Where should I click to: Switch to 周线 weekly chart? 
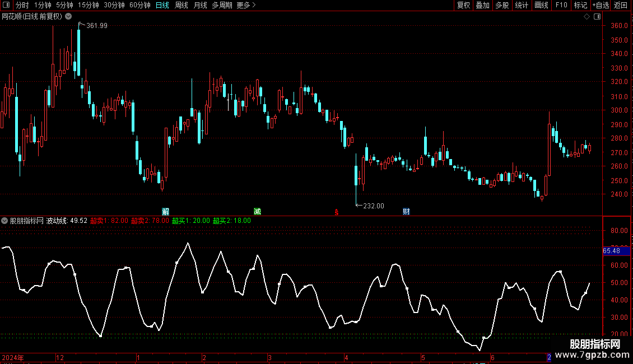tap(181, 5)
